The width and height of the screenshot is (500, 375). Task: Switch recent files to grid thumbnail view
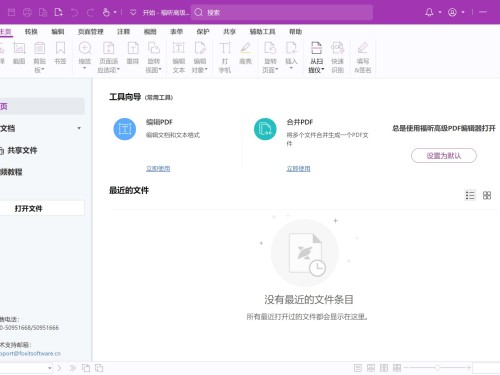(487, 195)
